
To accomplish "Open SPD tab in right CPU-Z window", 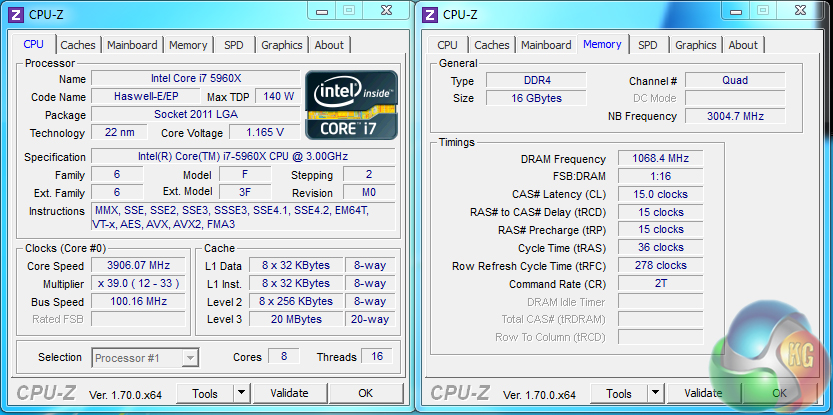I will point(648,45).
